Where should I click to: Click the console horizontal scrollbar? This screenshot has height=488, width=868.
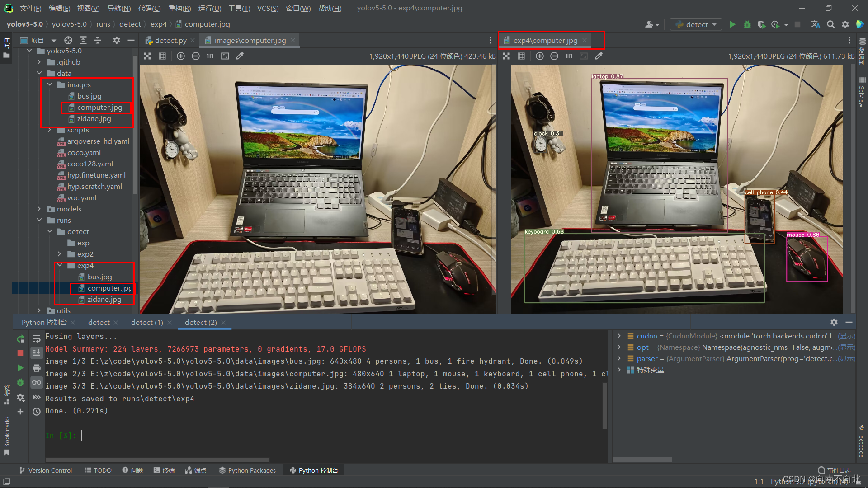click(157, 460)
